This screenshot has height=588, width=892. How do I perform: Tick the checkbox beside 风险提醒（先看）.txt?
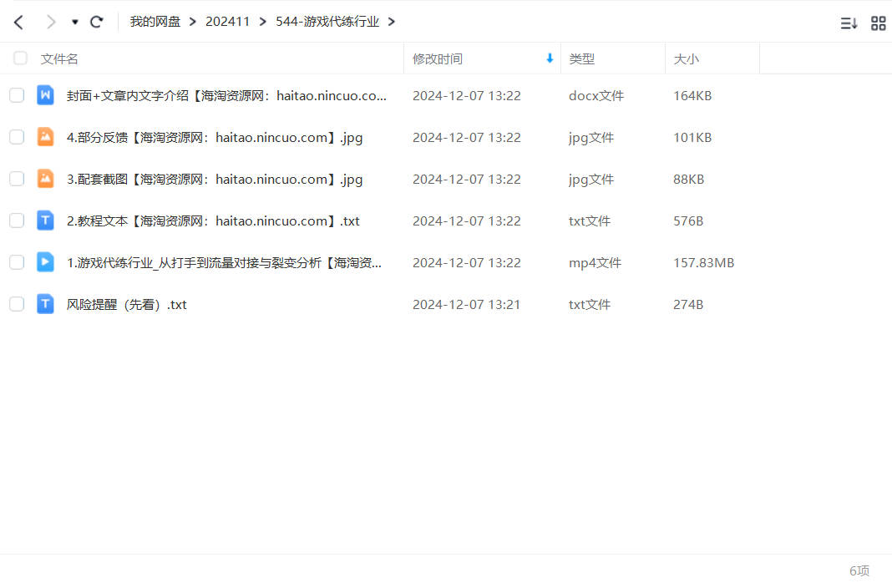point(17,304)
